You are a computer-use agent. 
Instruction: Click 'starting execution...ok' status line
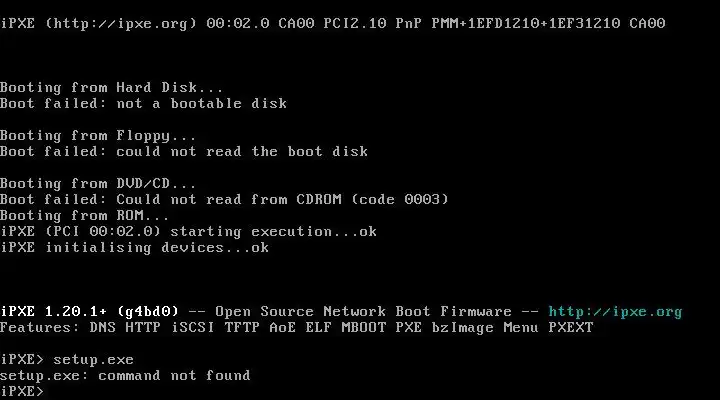273,231
